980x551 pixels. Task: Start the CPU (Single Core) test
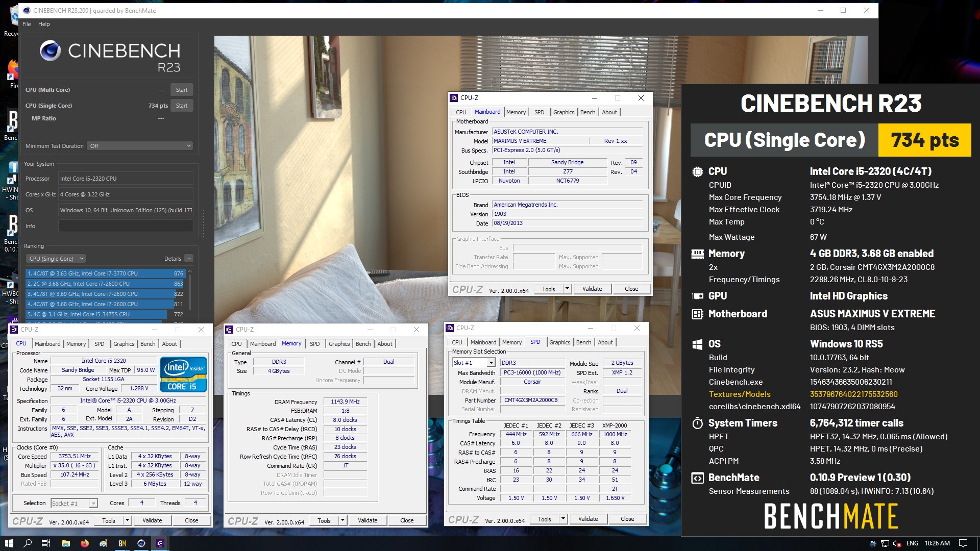coord(182,106)
